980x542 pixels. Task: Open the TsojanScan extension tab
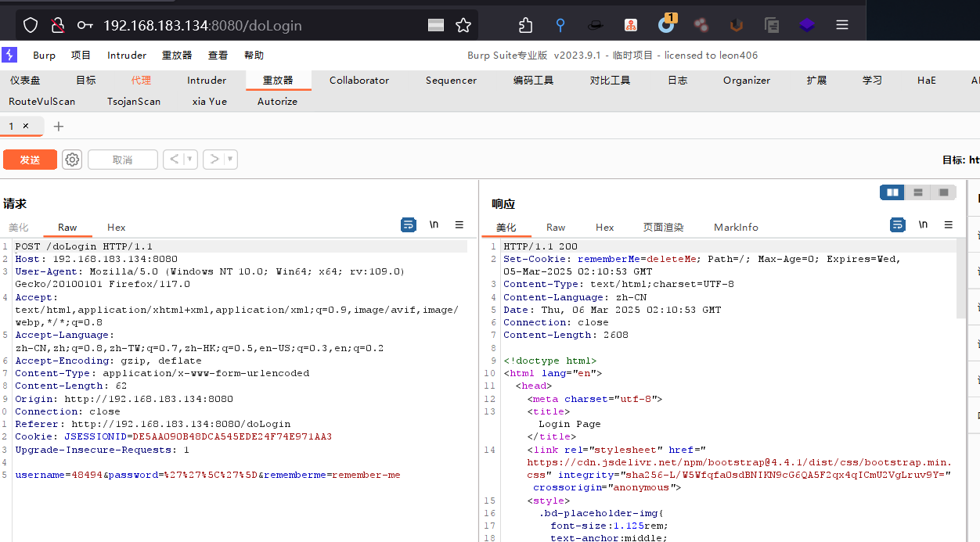pyautogui.click(x=134, y=102)
